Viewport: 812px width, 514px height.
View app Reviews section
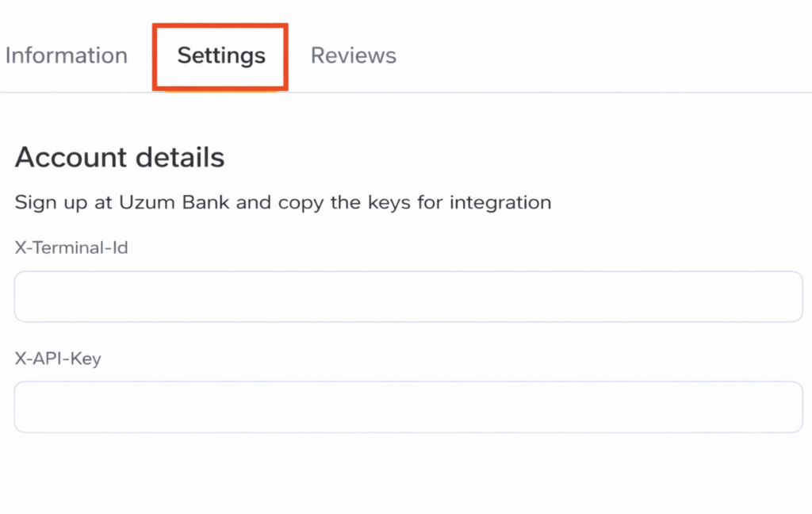coord(353,56)
